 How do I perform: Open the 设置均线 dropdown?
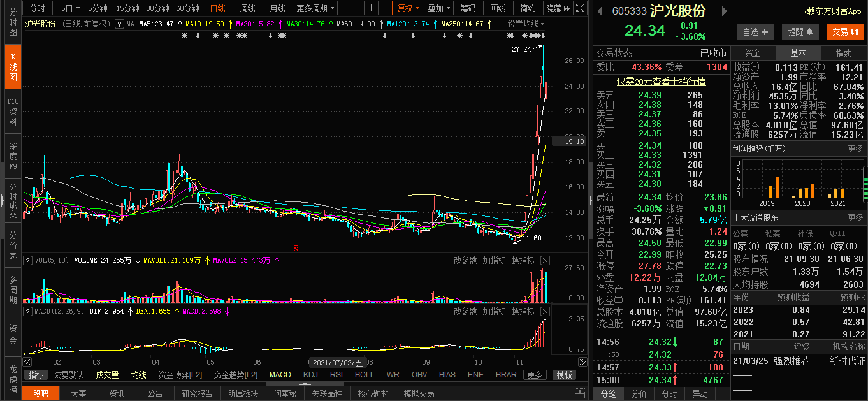pyautogui.click(x=526, y=24)
